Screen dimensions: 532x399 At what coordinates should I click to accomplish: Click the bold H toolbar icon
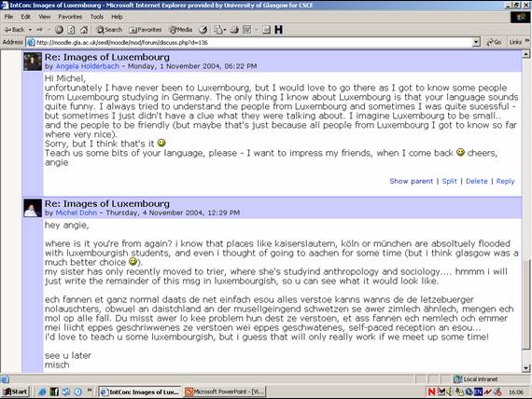[278, 30]
